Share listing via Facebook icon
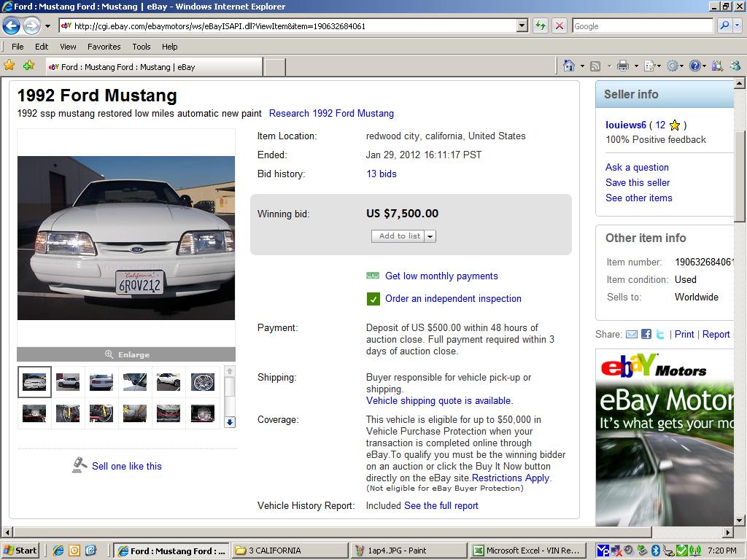This screenshot has height=560, width=747. (x=646, y=334)
